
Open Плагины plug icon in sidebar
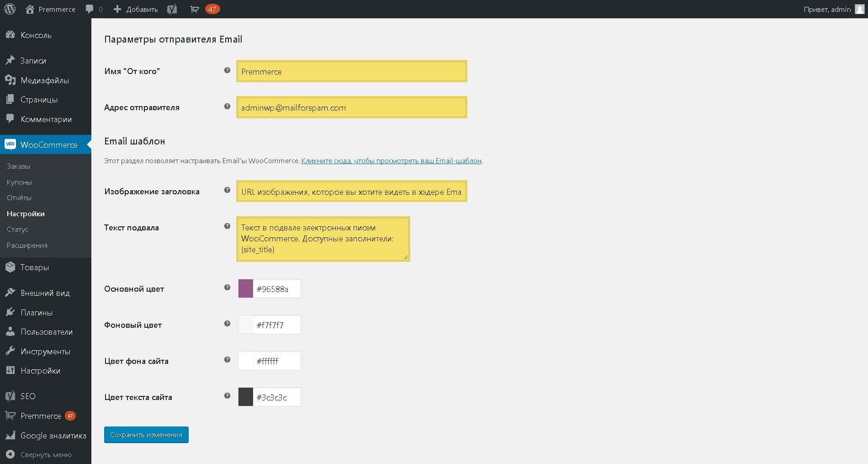point(10,312)
